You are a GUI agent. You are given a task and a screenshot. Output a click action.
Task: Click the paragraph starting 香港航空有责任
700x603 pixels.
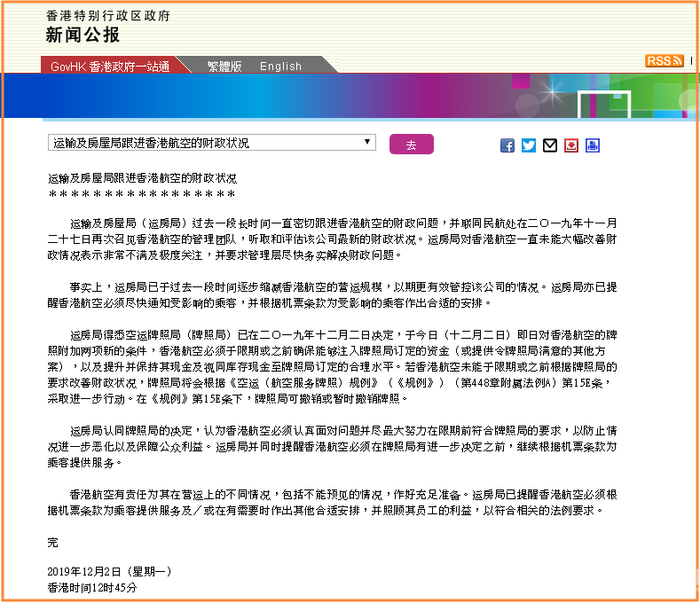point(332,503)
